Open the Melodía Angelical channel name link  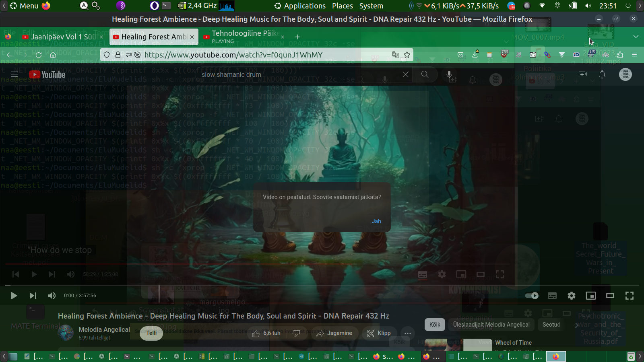click(104, 329)
